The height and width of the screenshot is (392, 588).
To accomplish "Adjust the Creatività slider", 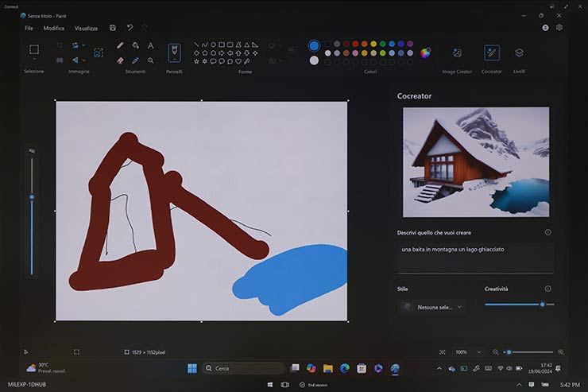I will 542,305.
